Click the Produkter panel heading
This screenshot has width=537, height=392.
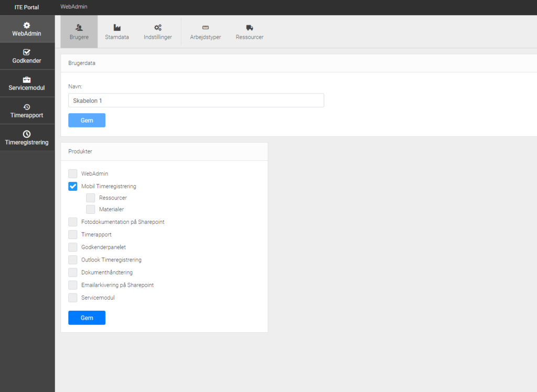80,151
